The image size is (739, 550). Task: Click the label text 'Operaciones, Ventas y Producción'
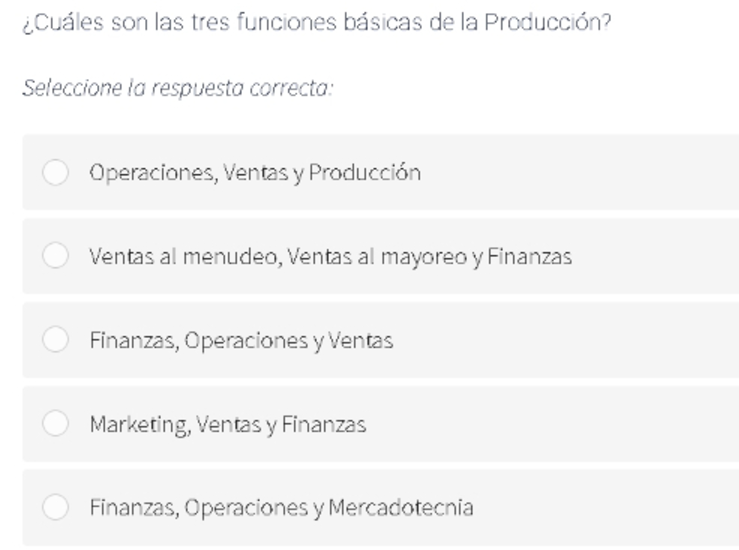(x=255, y=173)
